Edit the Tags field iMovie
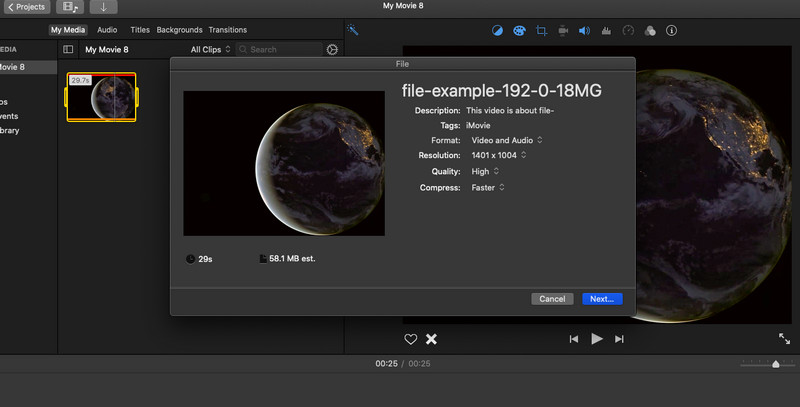This screenshot has width=800, height=407. [478, 125]
